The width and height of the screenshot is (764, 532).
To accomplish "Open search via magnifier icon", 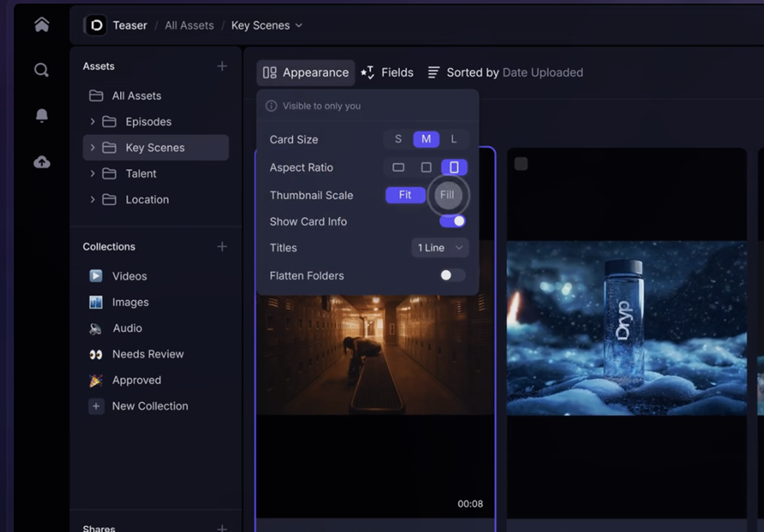I will tap(42, 70).
